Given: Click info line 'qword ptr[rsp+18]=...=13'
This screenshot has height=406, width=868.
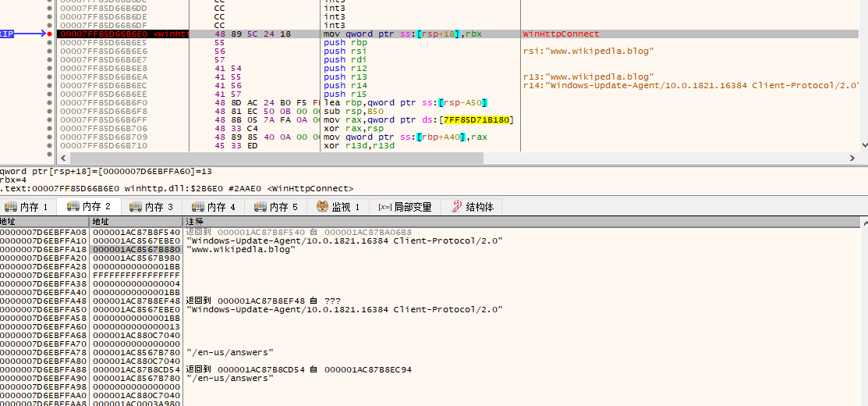Looking at the screenshot, I should pyautogui.click(x=106, y=172).
